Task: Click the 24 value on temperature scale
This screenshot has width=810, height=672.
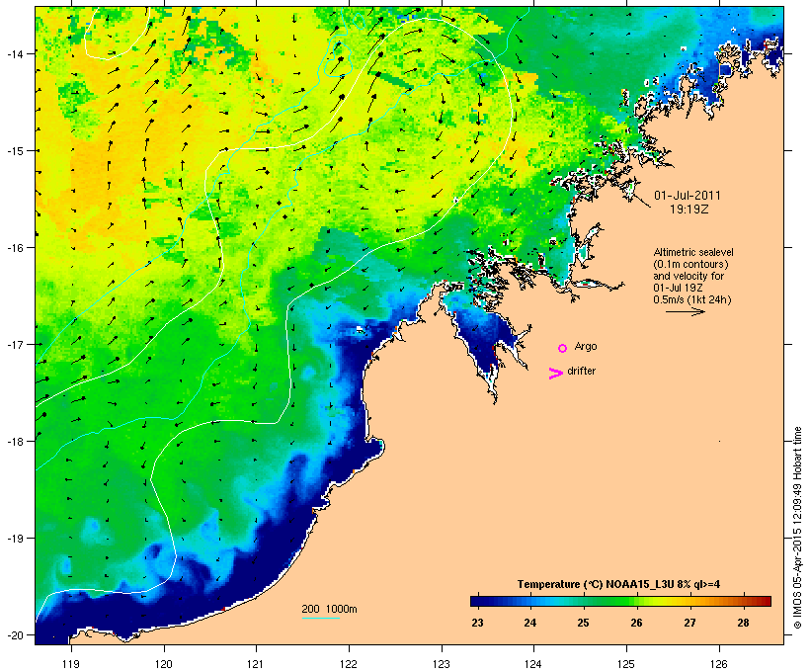Action: pyautogui.click(x=530, y=623)
